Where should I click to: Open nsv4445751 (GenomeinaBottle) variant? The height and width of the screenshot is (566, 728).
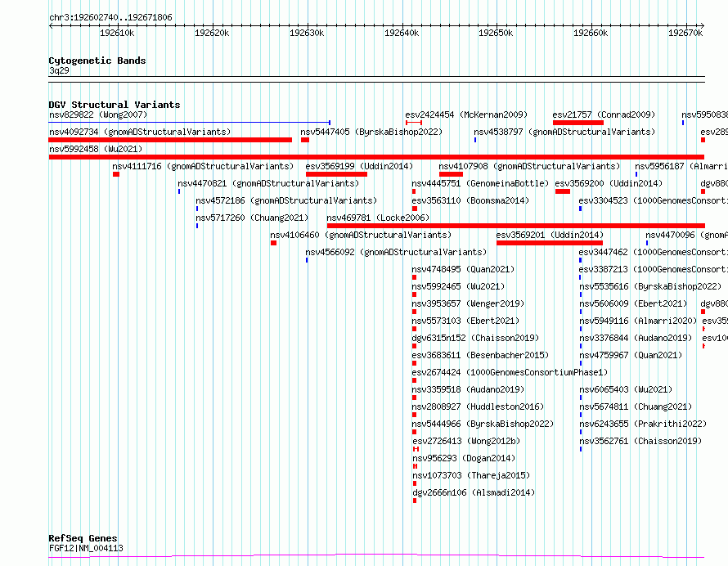[480, 183]
